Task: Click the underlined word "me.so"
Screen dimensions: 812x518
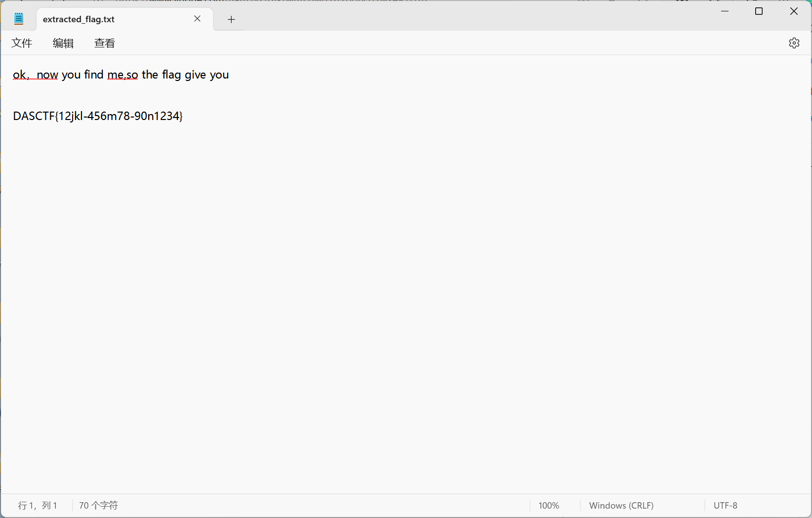Action: [x=122, y=75]
